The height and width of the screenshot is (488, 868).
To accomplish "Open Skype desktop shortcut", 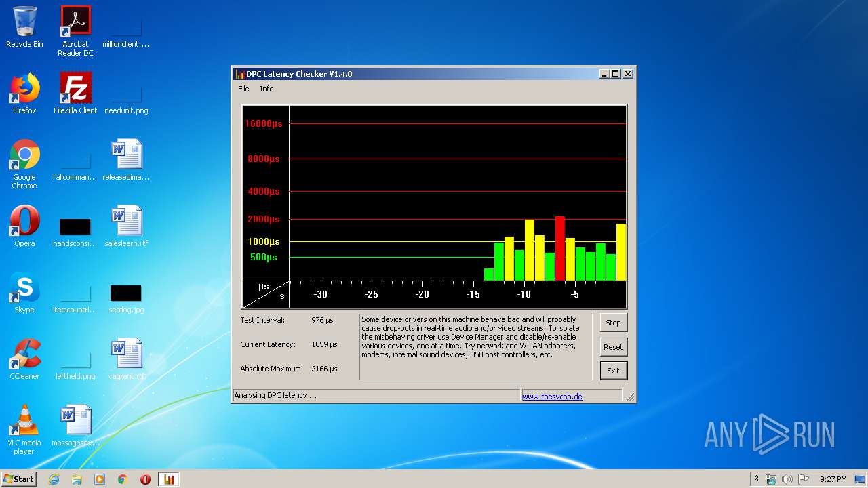I will coord(24,293).
